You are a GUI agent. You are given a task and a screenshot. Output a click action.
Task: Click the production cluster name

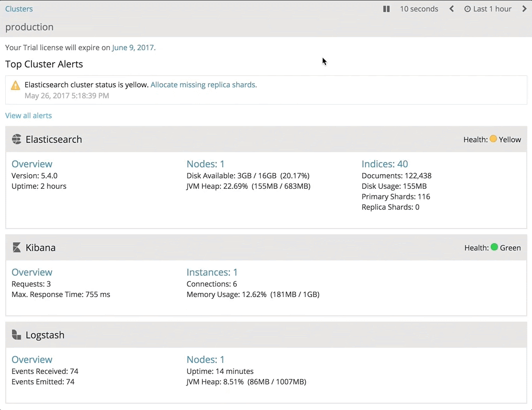[29, 27]
